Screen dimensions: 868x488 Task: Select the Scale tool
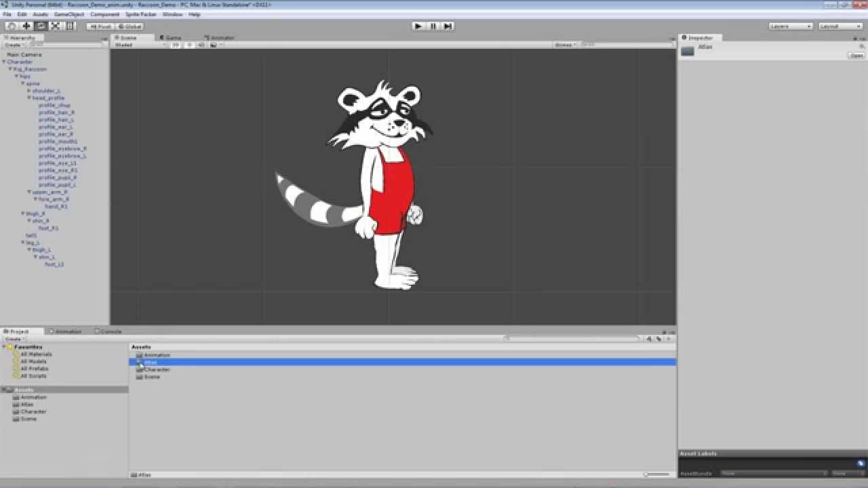pos(55,26)
